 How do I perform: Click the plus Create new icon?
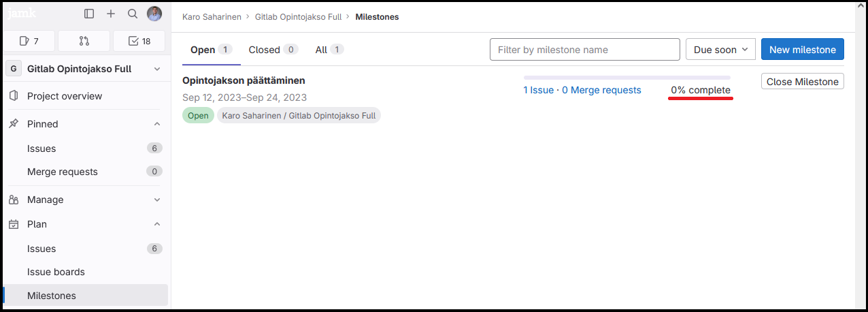tap(111, 14)
